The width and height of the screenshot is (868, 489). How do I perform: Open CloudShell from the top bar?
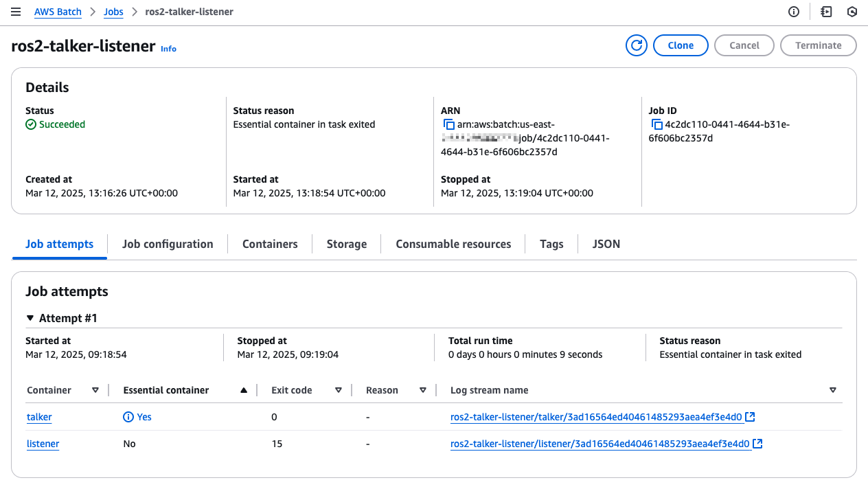click(x=825, y=12)
